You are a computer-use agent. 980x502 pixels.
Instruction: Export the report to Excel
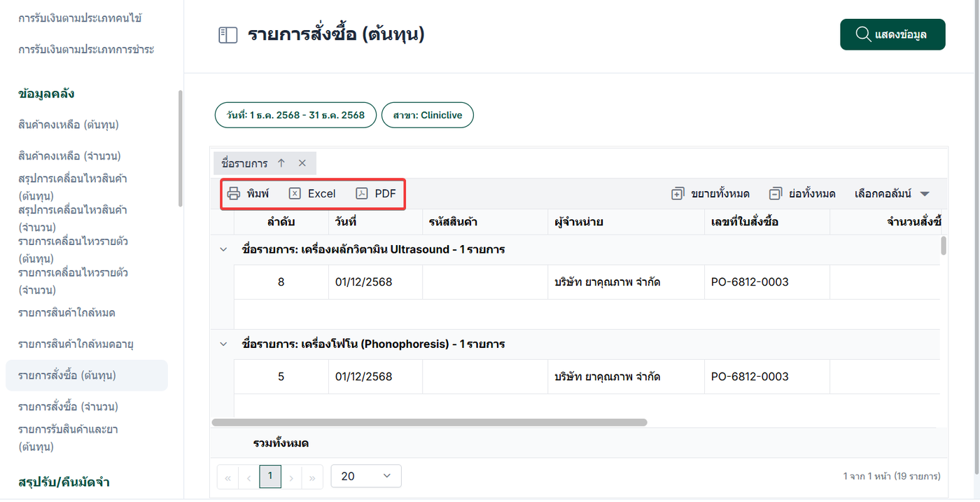point(312,194)
